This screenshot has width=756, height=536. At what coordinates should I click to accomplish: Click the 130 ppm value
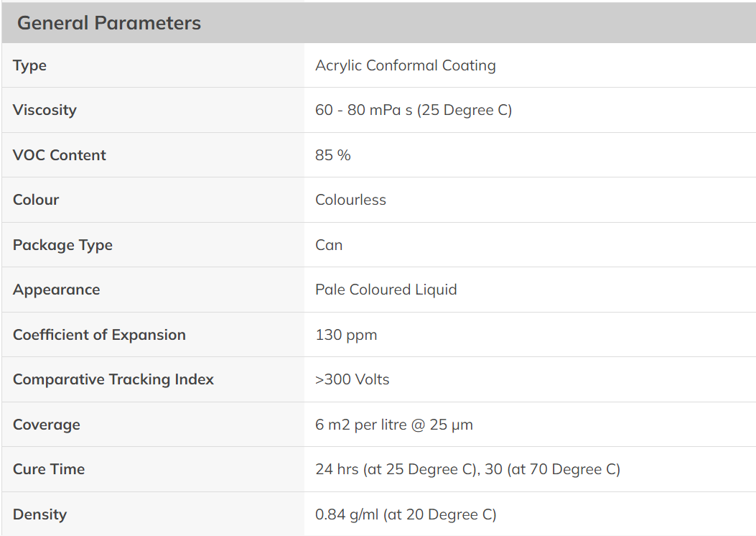346,335
